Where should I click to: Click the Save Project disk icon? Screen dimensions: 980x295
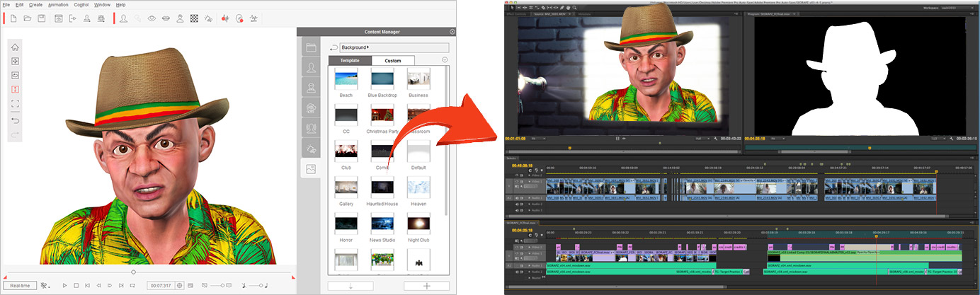(x=42, y=18)
